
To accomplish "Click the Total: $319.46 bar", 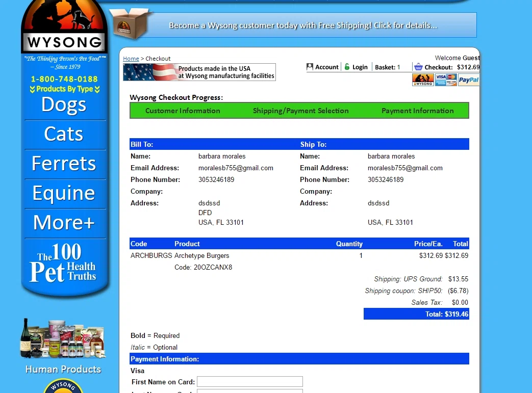I will tap(416, 314).
